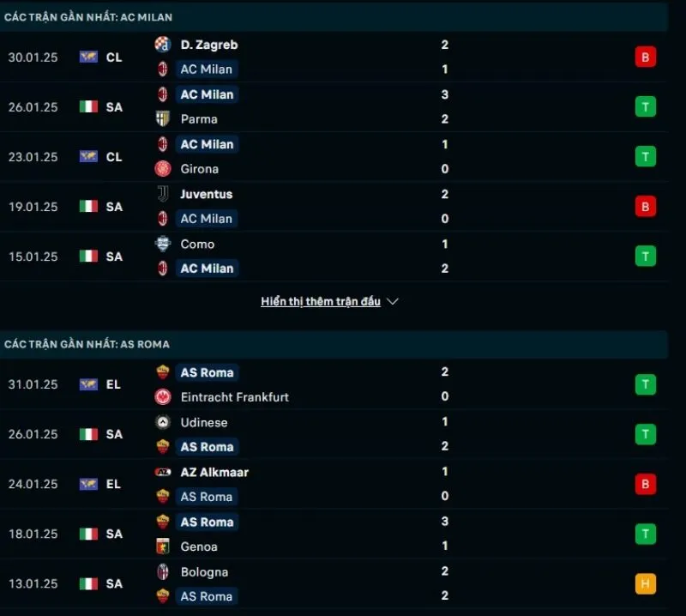Click the Champions League icon next to 30.01.25
Viewport: 686px width, 616px height.
[x=88, y=57]
